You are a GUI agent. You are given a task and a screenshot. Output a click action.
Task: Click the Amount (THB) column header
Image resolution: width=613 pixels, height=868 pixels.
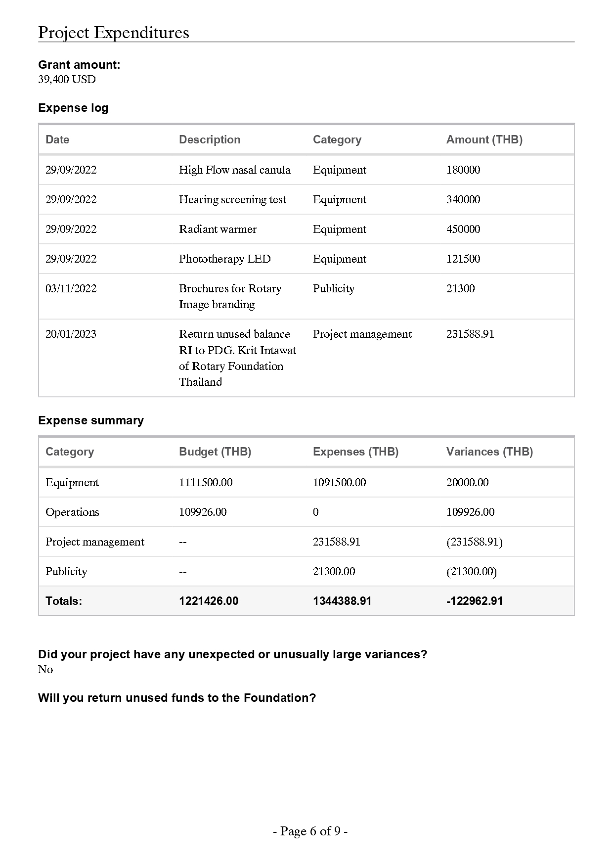click(484, 139)
